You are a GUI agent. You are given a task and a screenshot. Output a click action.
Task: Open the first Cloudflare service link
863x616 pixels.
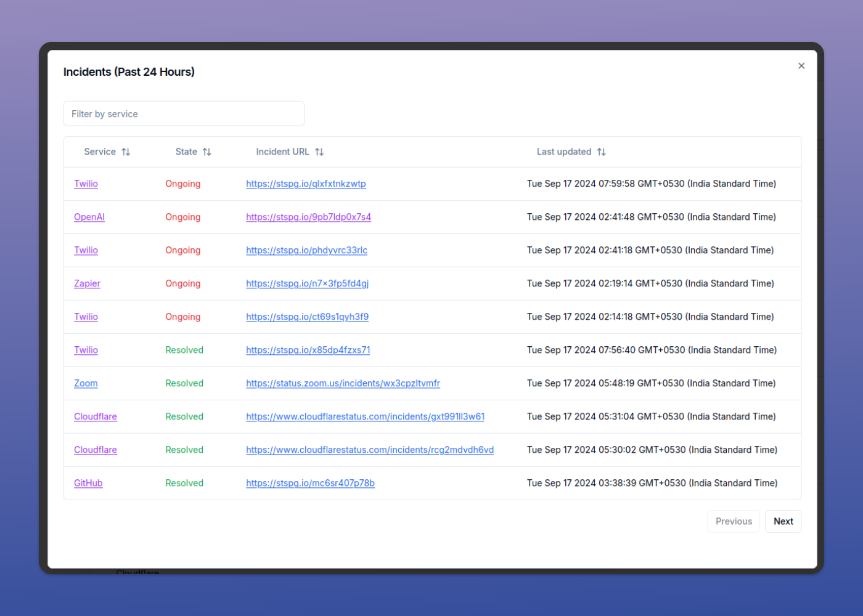[96, 416]
